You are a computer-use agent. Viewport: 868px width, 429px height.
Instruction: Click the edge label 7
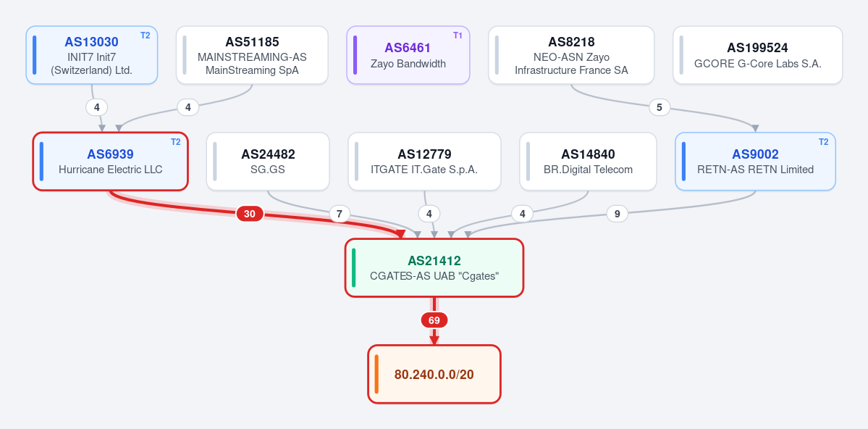[x=340, y=214]
